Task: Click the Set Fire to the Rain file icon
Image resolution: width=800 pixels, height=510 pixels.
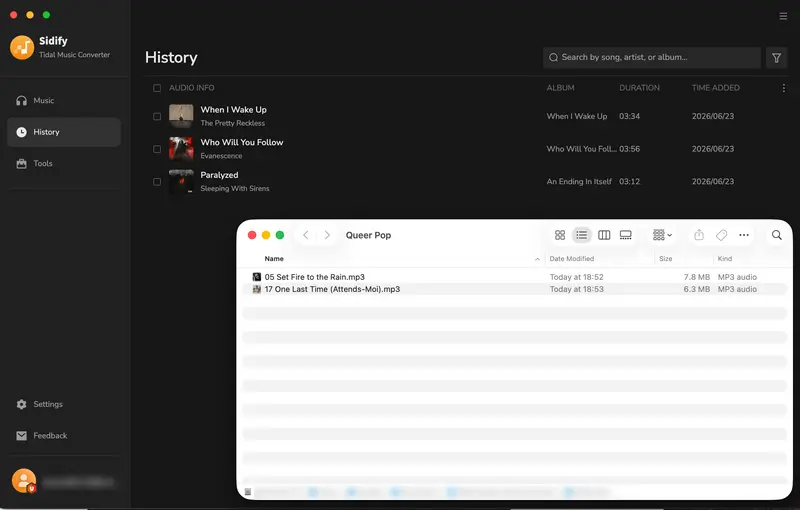Action: tap(257, 277)
